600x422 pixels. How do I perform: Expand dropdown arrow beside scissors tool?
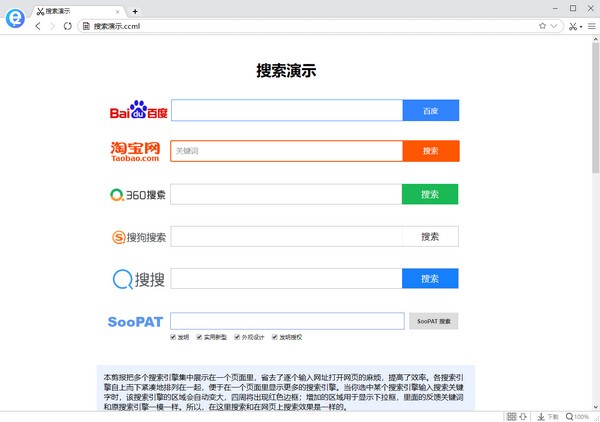pyautogui.click(x=580, y=26)
